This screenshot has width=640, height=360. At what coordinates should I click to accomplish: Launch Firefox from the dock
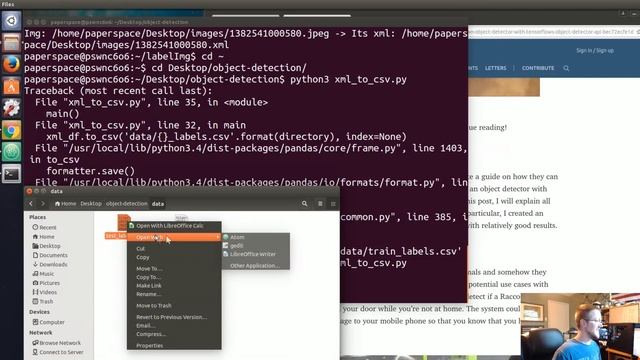point(11,64)
